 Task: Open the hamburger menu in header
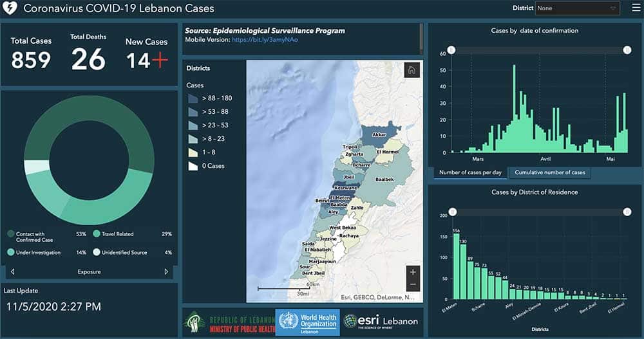[x=634, y=8]
